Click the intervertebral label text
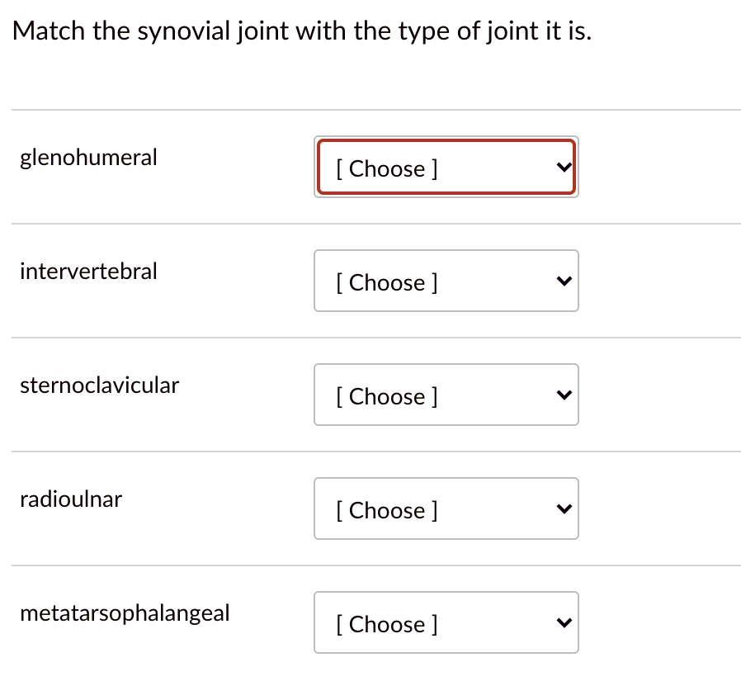This screenshot has height=700, width=741. pos(88,271)
